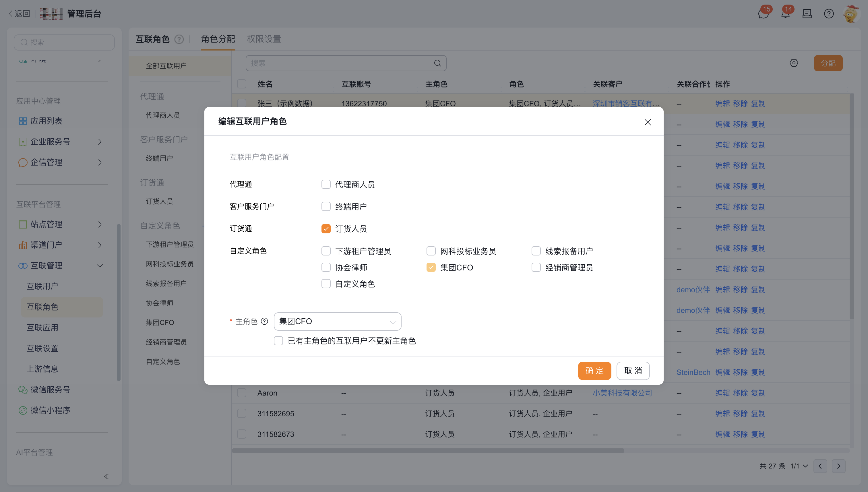Click 编辑 link in Aaron row

(722, 393)
